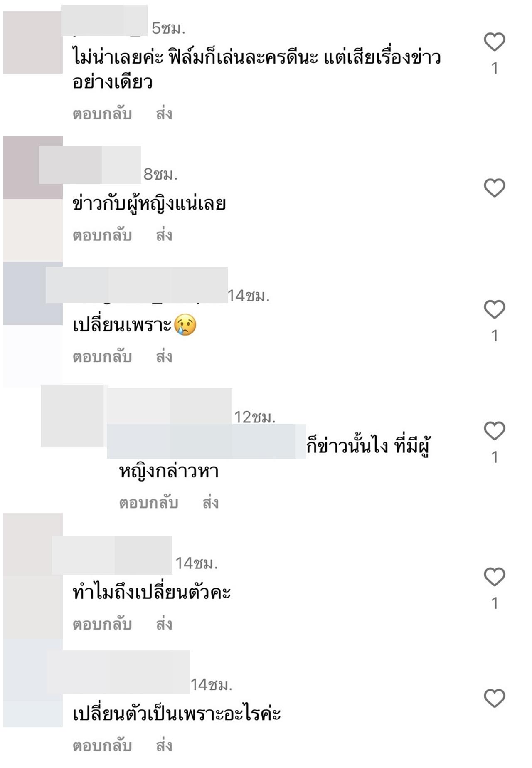Reply to ข่าวกับผู้หญิงแน่เลย comment
Viewport: 532px width, 768px height.
pyautogui.click(x=102, y=235)
